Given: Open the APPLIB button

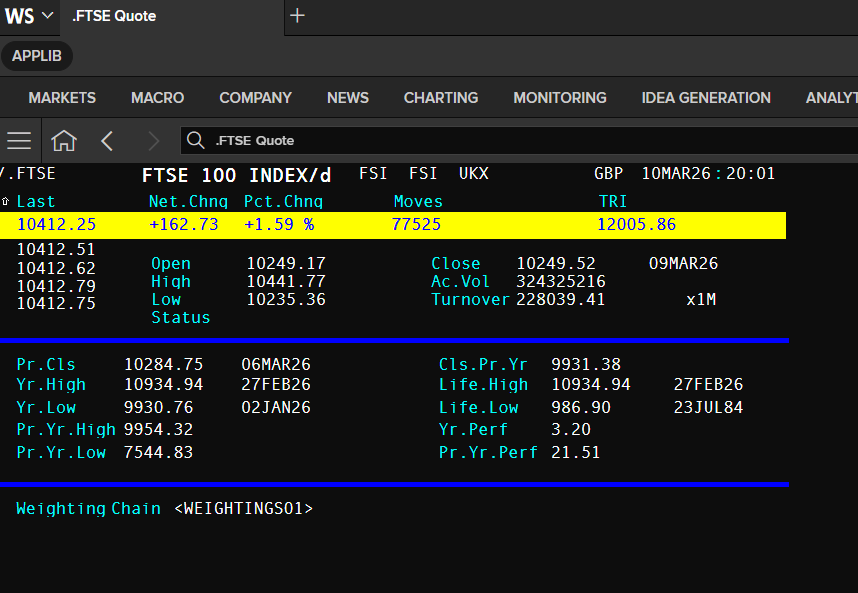Looking at the screenshot, I should [x=37, y=56].
